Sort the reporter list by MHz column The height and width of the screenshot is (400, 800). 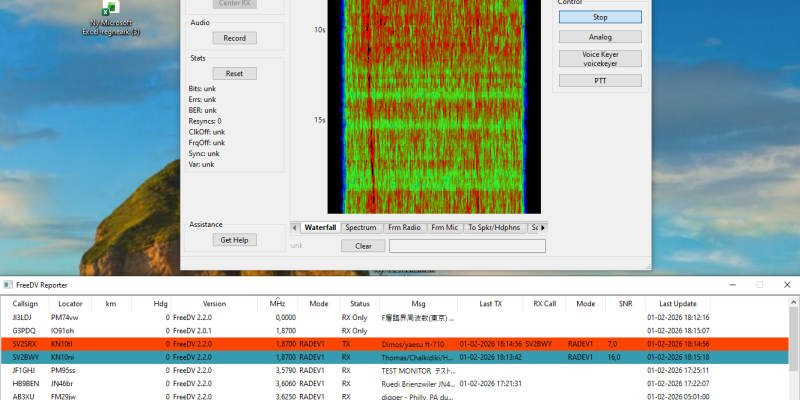tap(276, 303)
